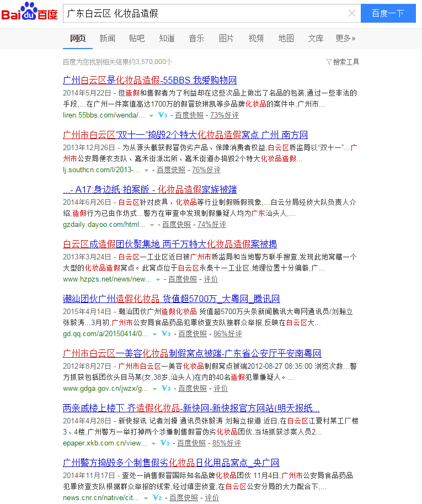422x504 pixels.
Task: Click the 百度一下 search button
Action: (388, 13)
